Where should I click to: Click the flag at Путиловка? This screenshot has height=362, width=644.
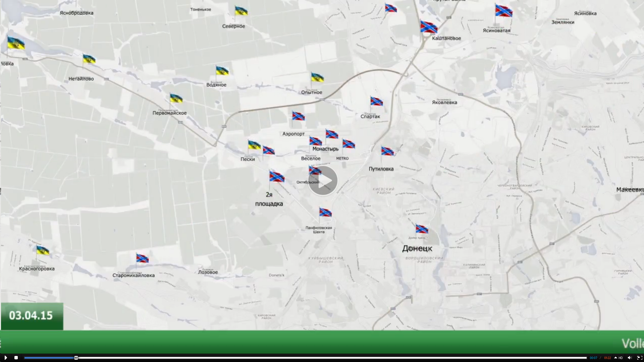point(387,152)
